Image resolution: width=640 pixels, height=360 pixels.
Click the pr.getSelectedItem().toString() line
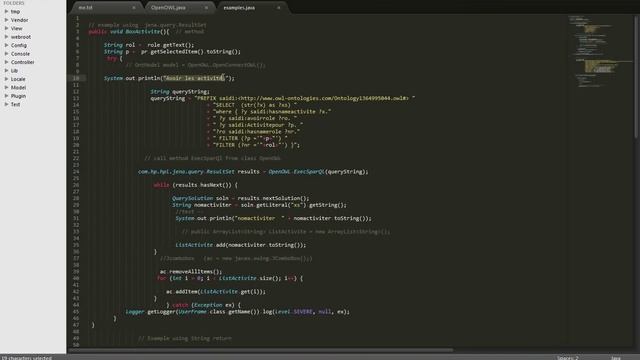click(x=172, y=51)
